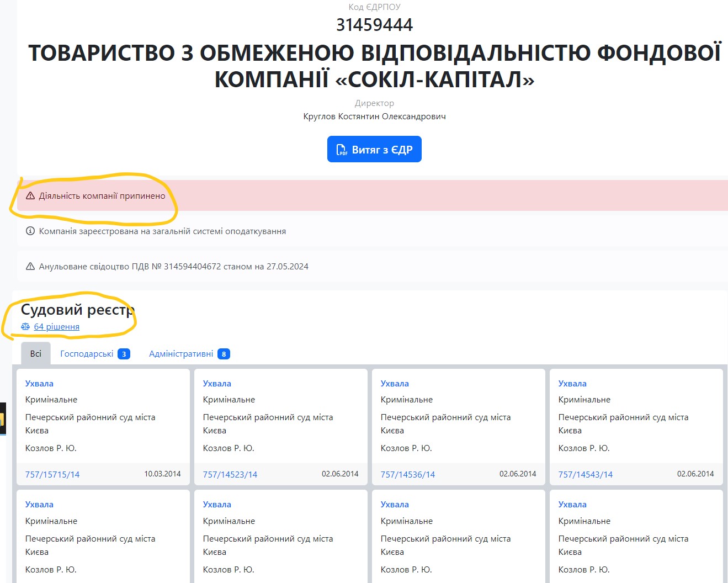Click the badge 8 on Адміністративні
This screenshot has height=583, width=728.
click(x=224, y=354)
